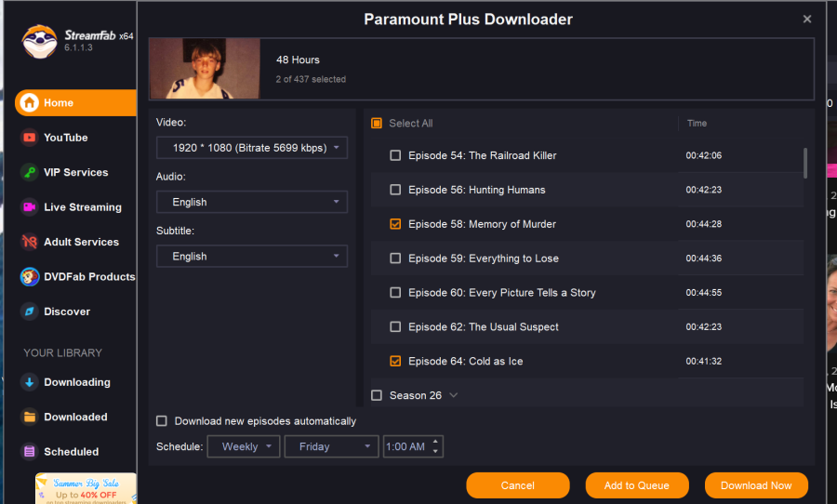Click the YouTube play icon
The height and width of the screenshot is (504, 837).
(30, 138)
